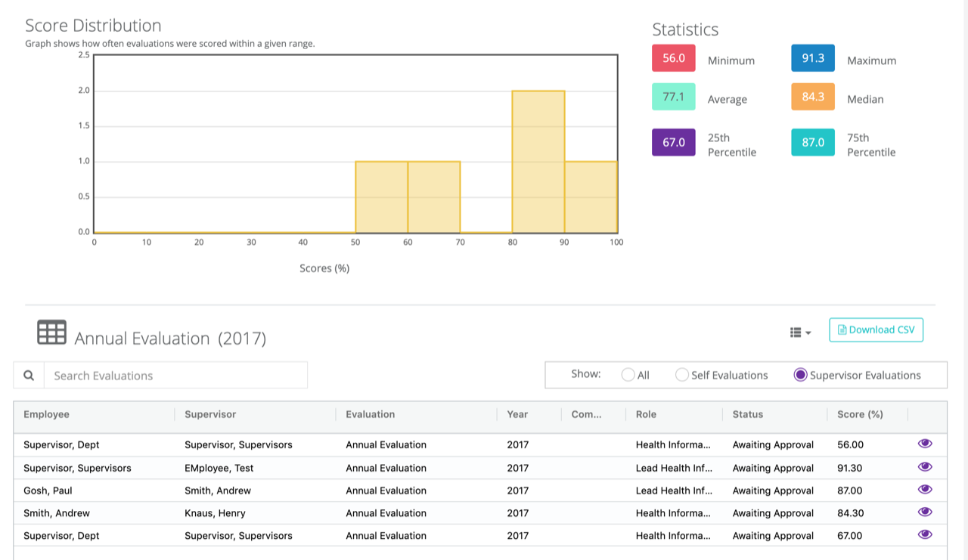Click the Status column header
Image resolution: width=968 pixels, height=560 pixels.
747,414
